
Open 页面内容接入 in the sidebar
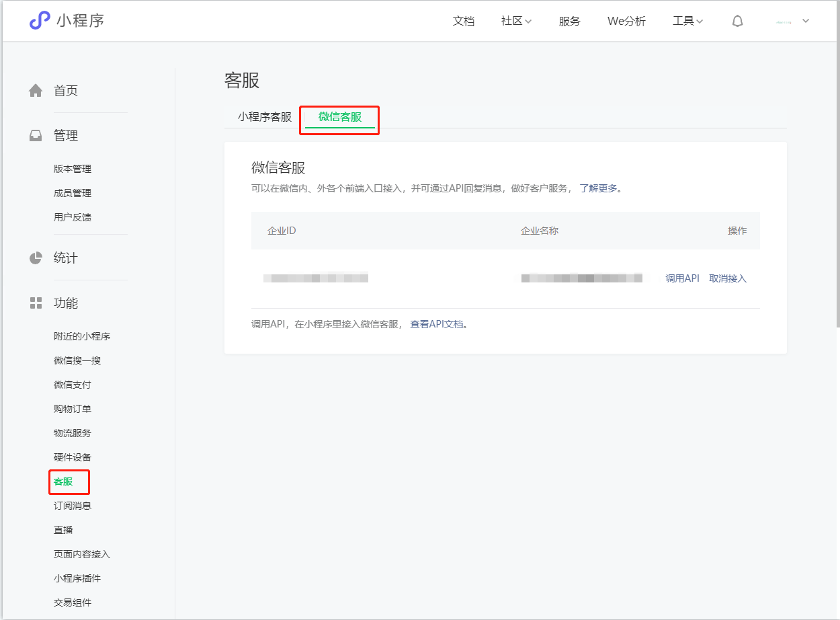[x=82, y=554]
